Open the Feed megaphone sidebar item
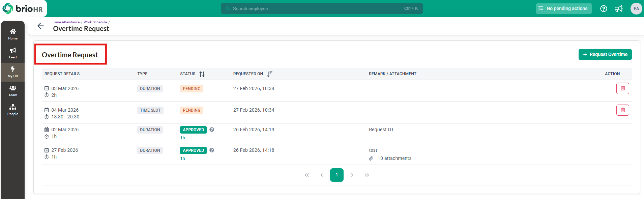 [x=13, y=53]
